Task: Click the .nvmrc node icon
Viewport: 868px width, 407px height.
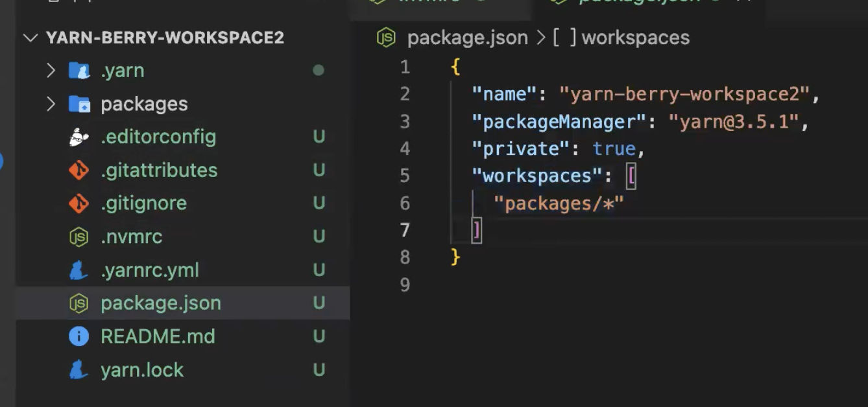Action: pos(79,237)
